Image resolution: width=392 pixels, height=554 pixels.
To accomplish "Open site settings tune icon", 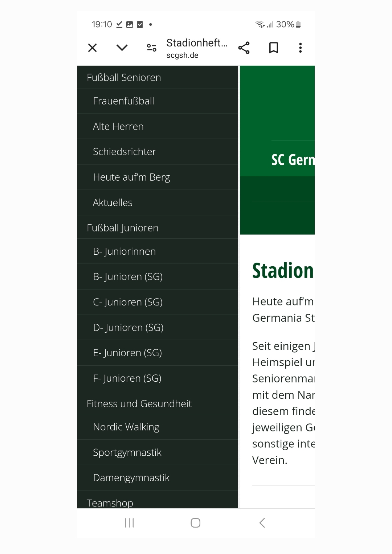I will [x=152, y=48].
